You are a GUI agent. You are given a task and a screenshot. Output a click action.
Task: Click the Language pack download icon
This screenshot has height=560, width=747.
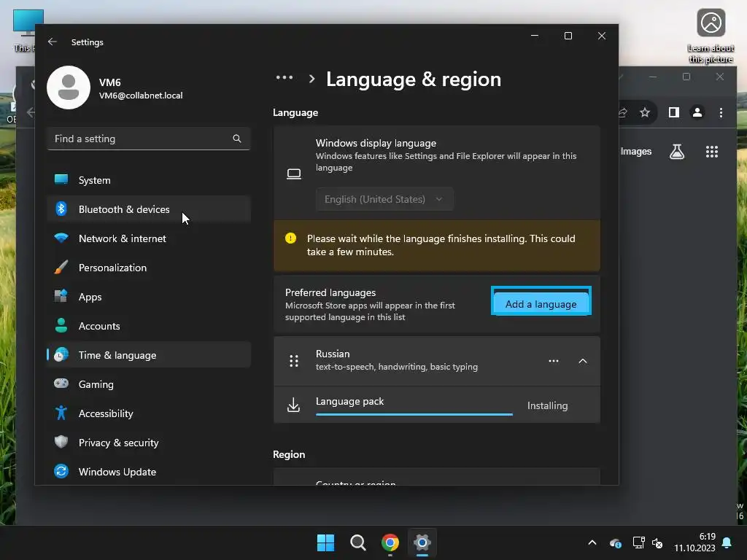click(293, 405)
